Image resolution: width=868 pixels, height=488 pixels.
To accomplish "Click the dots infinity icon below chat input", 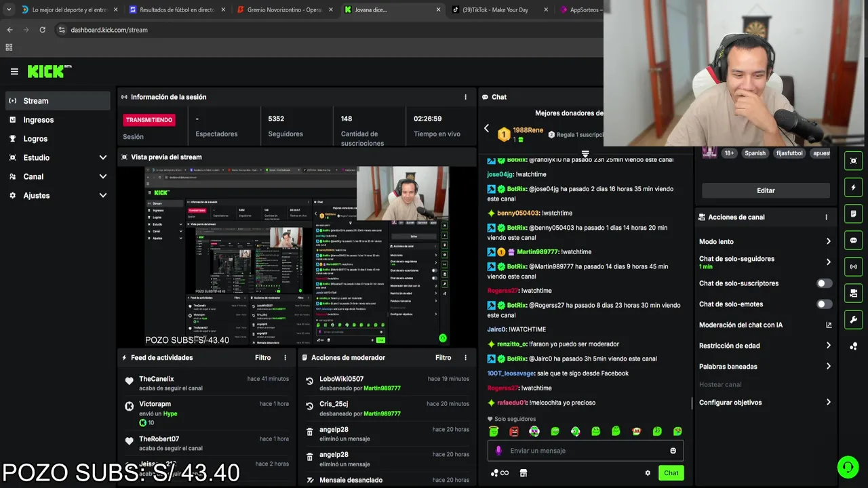I will click(500, 473).
